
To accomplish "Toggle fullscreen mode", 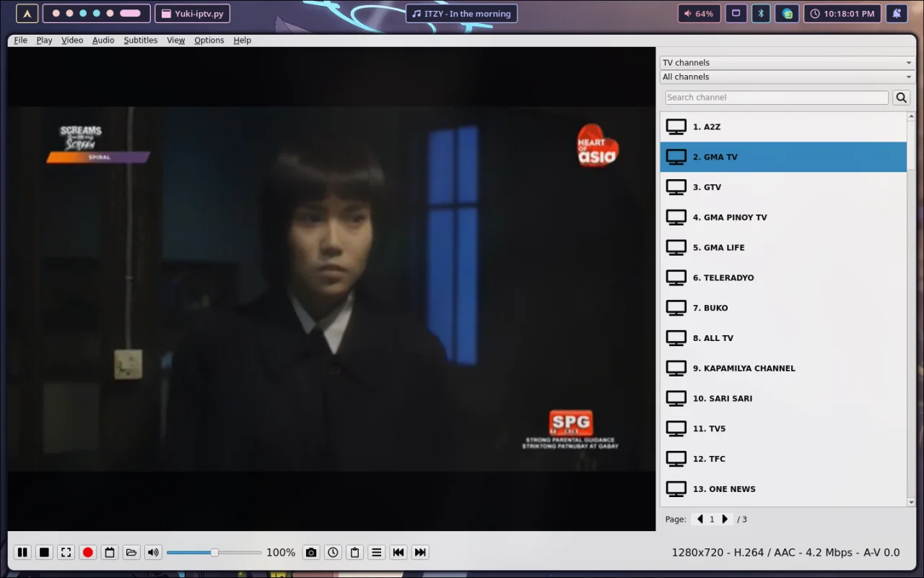I will (x=66, y=553).
